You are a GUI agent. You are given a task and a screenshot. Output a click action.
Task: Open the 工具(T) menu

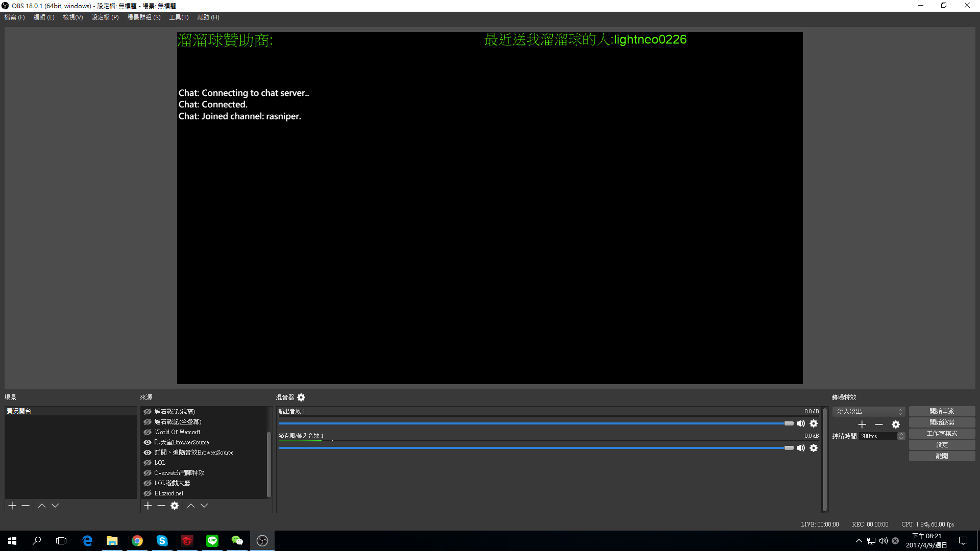point(179,17)
